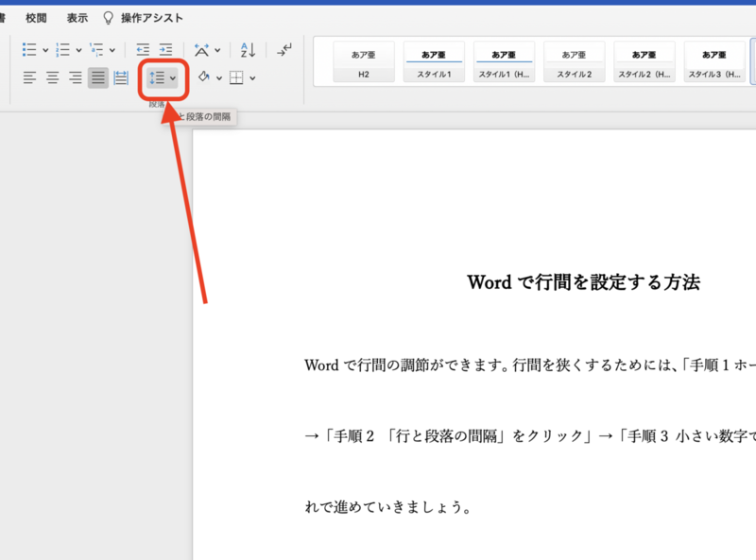
Task: Toggle right text alignment
Action: tap(76, 78)
